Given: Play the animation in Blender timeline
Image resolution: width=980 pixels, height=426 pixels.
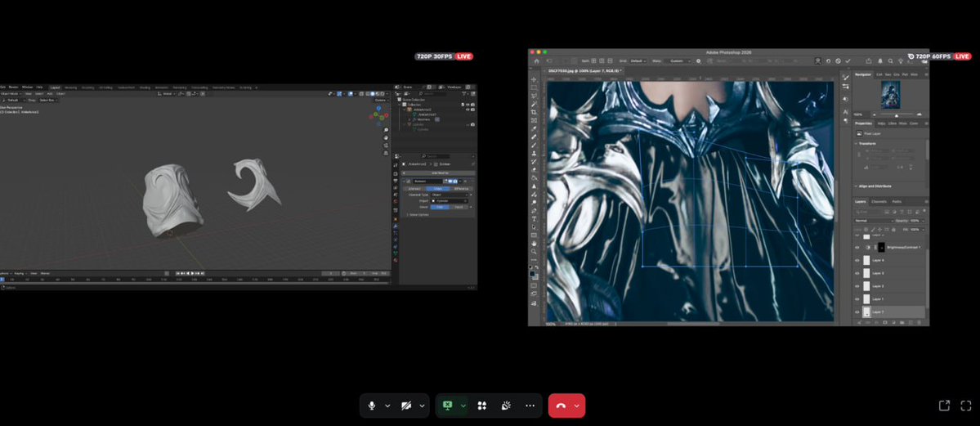Looking at the screenshot, I should click(193, 273).
